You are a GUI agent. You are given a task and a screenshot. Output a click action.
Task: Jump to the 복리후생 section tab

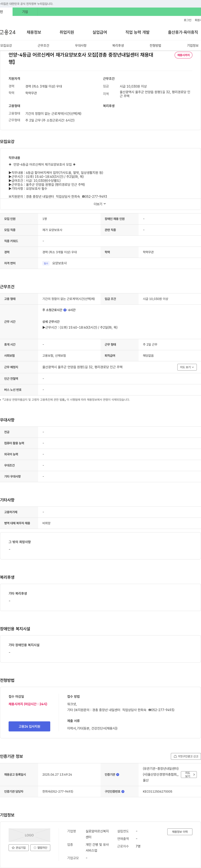point(118,45)
